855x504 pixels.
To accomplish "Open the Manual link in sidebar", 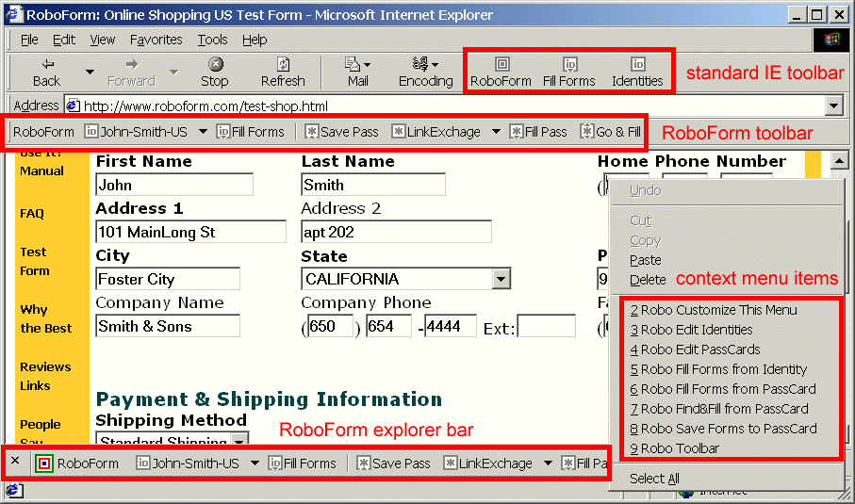I will click(x=41, y=171).
